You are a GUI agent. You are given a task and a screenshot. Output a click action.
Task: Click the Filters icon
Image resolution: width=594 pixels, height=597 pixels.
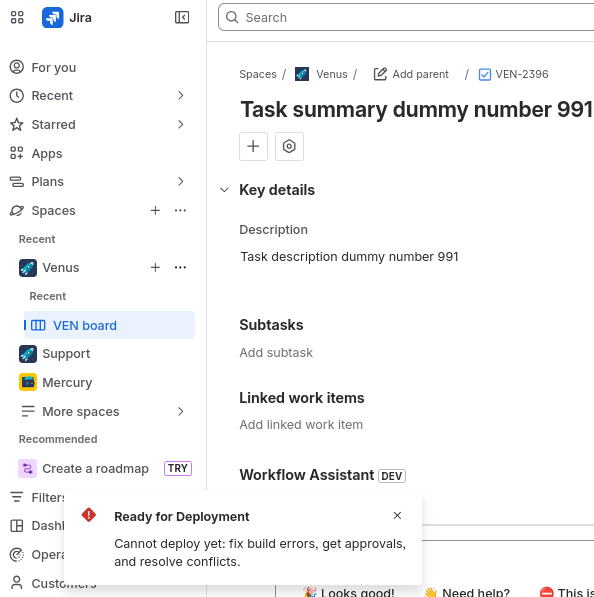click(x=17, y=497)
